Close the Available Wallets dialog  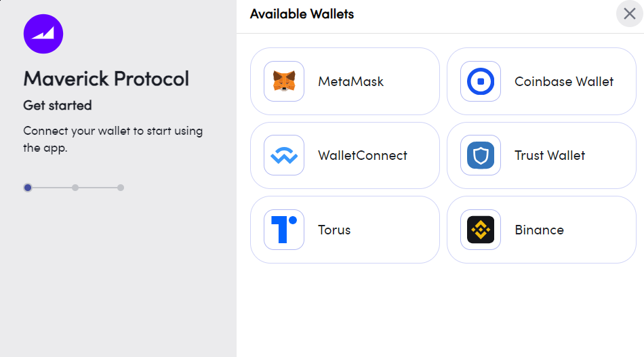(629, 14)
